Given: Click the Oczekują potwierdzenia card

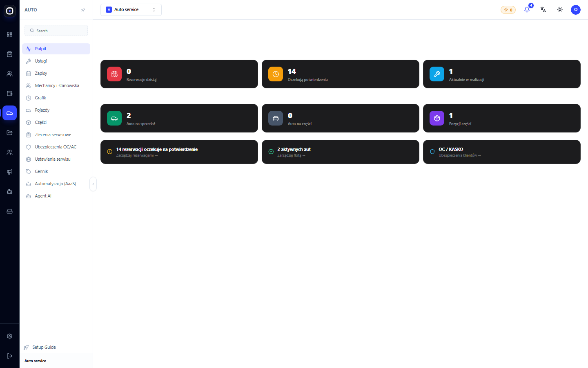Looking at the screenshot, I should 341,74.
